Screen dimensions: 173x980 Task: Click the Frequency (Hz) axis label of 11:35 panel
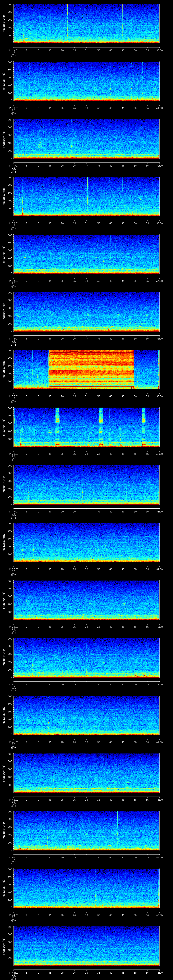pyautogui.click(x=4, y=369)
